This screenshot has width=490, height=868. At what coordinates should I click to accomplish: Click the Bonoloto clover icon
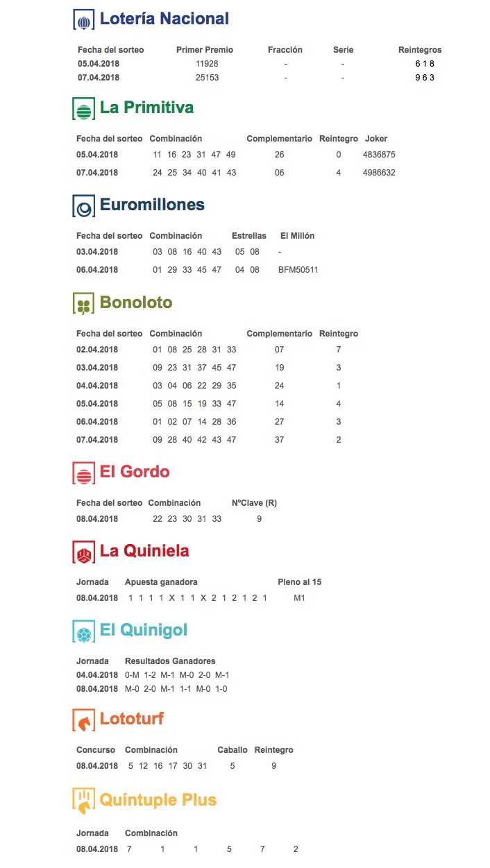click(84, 304)
